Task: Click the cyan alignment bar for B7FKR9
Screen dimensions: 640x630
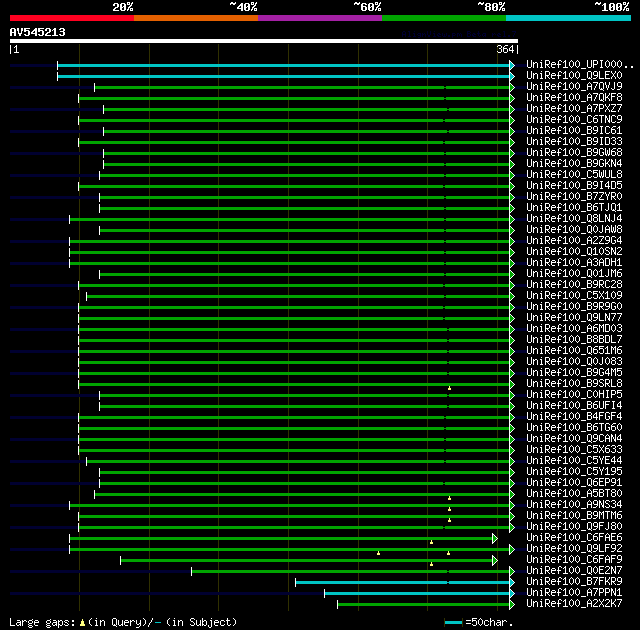Action: pyautogui.click(x=402, y=583)
